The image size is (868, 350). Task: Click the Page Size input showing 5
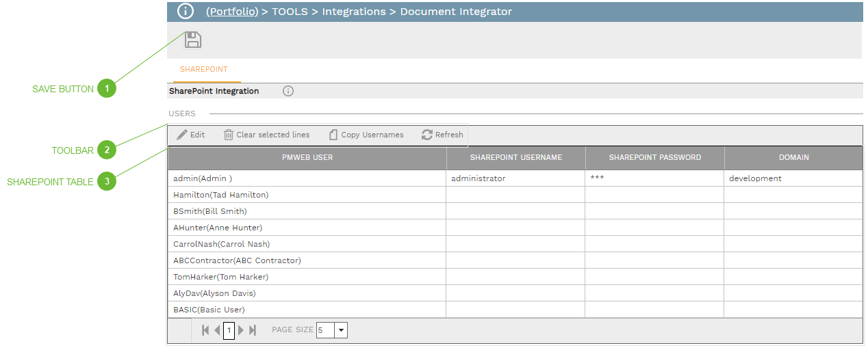[x=325, y=330]
